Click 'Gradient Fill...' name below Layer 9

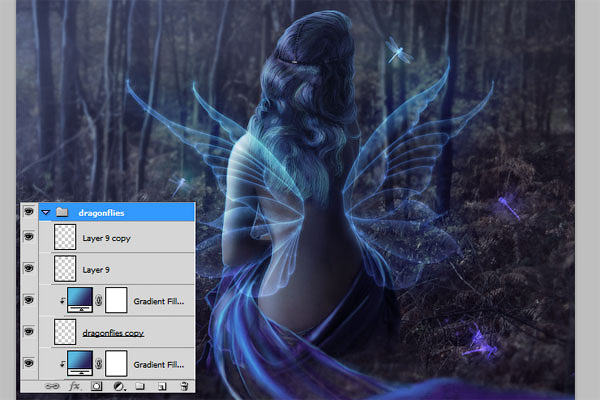158,301
